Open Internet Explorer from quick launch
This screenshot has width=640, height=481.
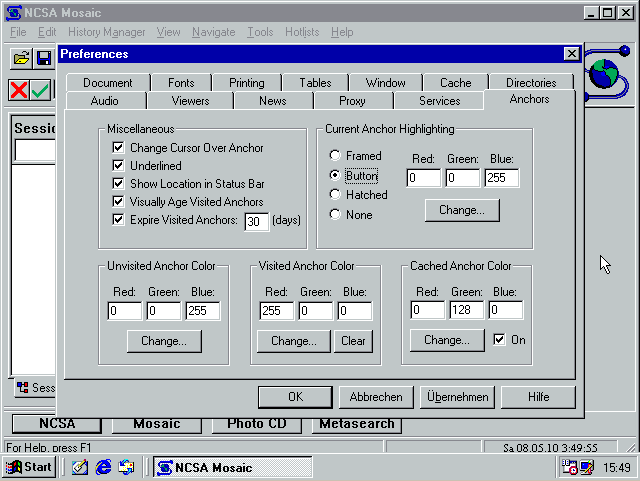(x=103, y=467)
